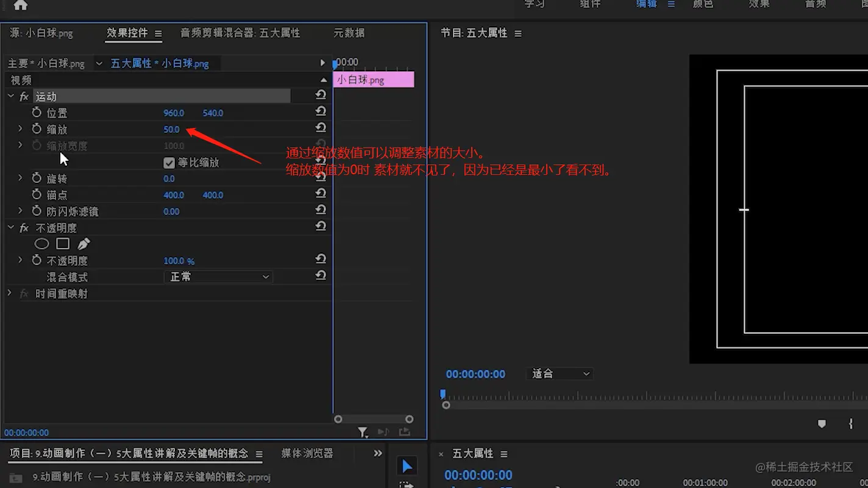Mark In point in the program monitor
This screenshot has width=868, height=488.
[851, 424]
